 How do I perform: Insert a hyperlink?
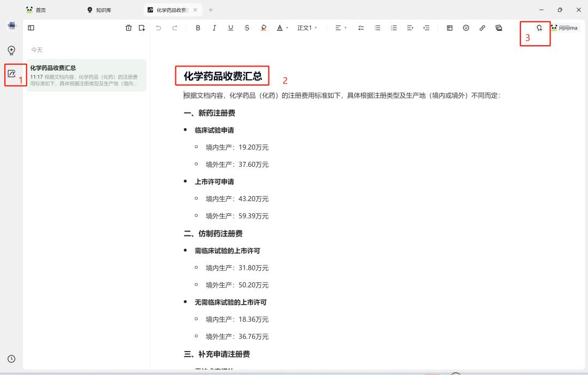(482, 28)
